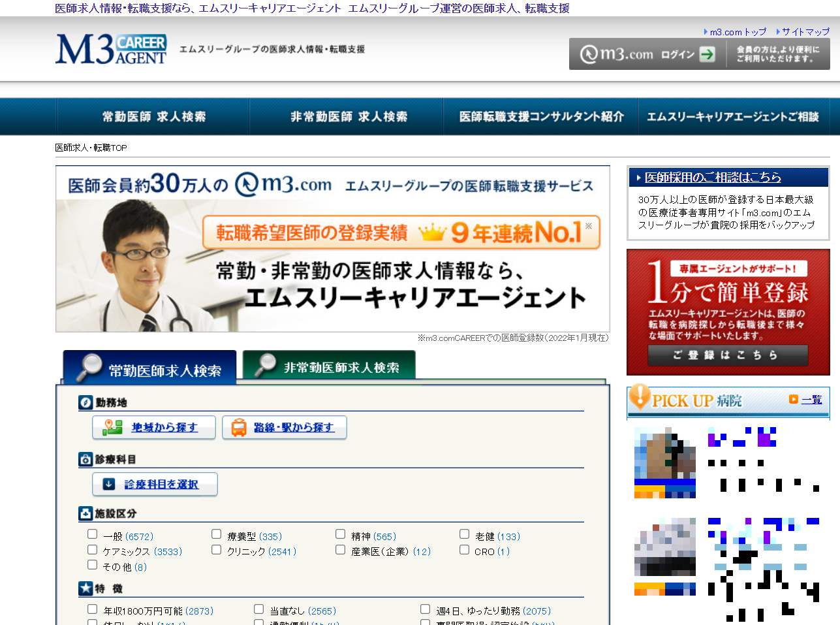Click the first PICK UP hospital thumbnail
Viewport: 840px width, 625px height.
click(665, 462)
